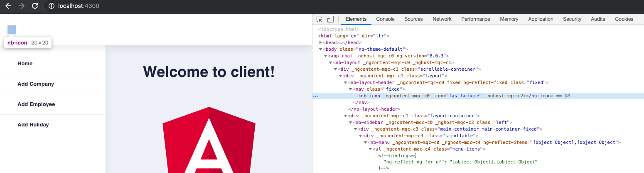Select the Add Holiday menu item
The image size is (644, 173).
[33, 125]
